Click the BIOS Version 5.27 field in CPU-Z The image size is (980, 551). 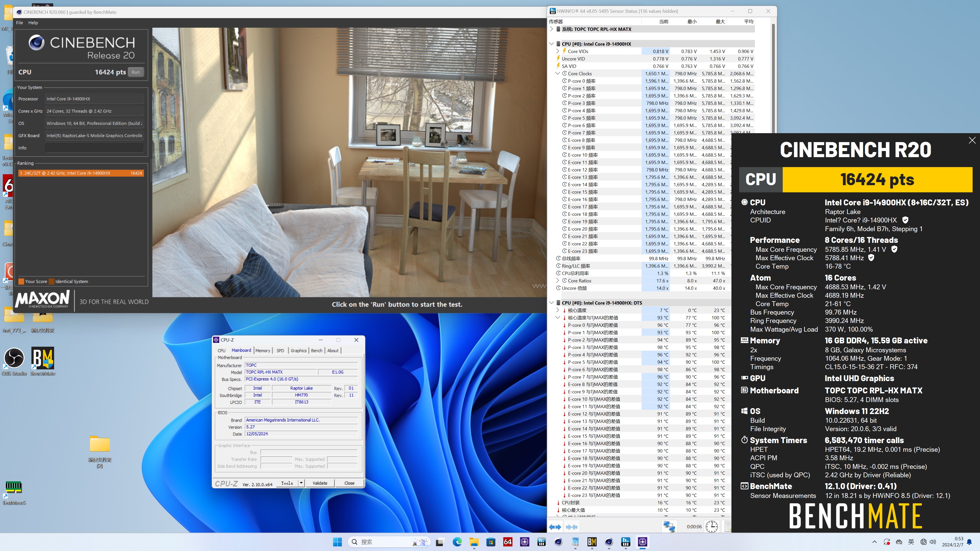tap(301, 427)
